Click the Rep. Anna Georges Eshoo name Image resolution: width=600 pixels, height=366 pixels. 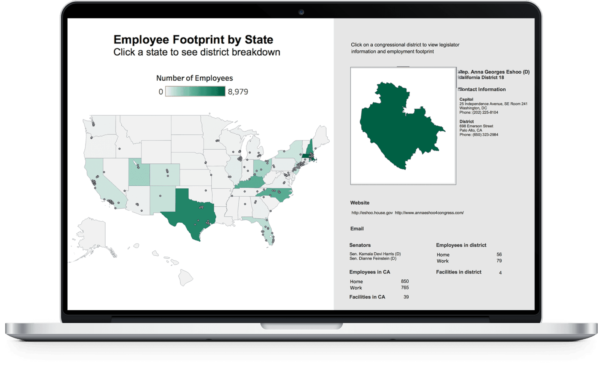tap(494, 72)
